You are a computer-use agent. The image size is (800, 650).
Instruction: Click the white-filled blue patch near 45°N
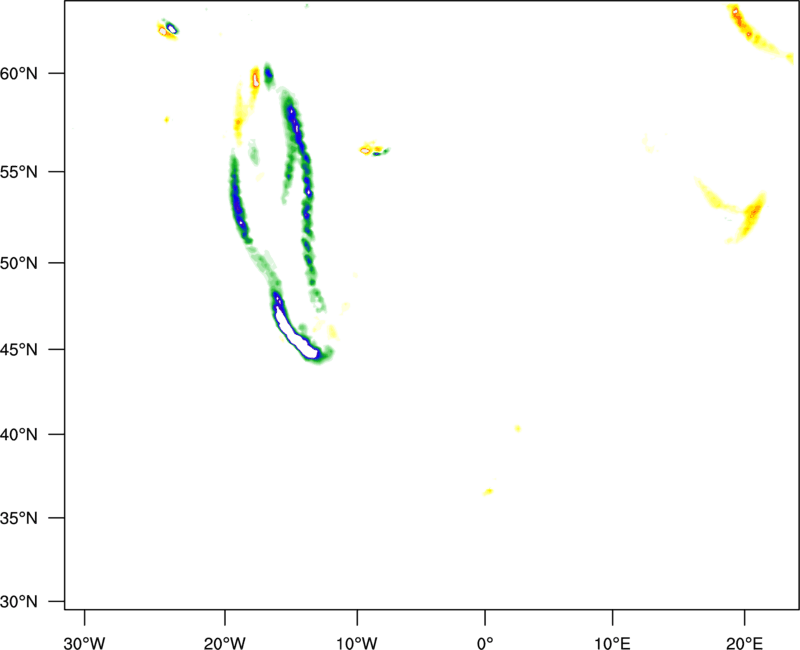pyautogui.click(x=294, y=331)
